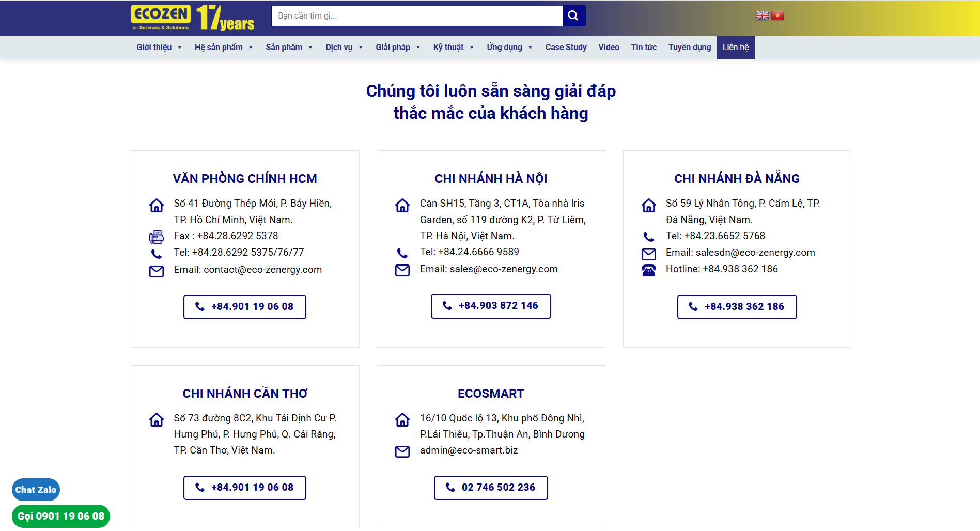Open the Liên hệ tab
Viewport: 980px width, 531px height.
pos(735,47)
